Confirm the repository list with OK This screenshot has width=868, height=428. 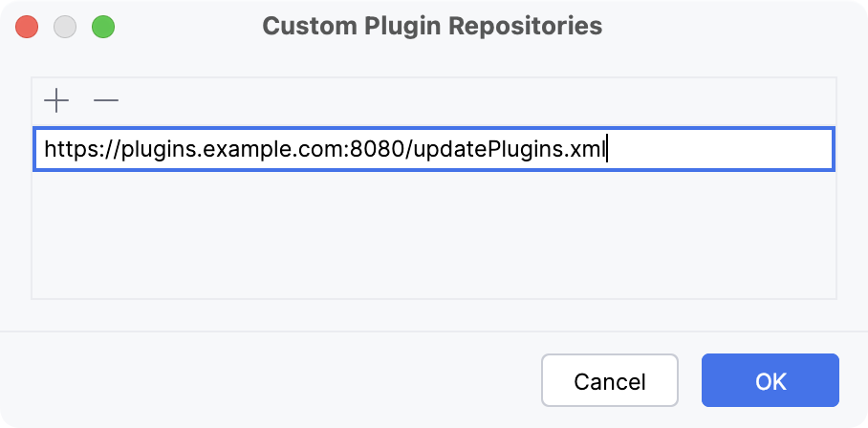coord(770,381)
